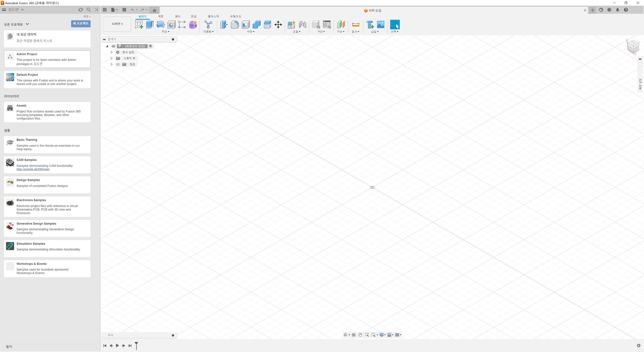The image size is (644, 352).
Task: Open the timeline settings gear
Action: coord(639,346)
